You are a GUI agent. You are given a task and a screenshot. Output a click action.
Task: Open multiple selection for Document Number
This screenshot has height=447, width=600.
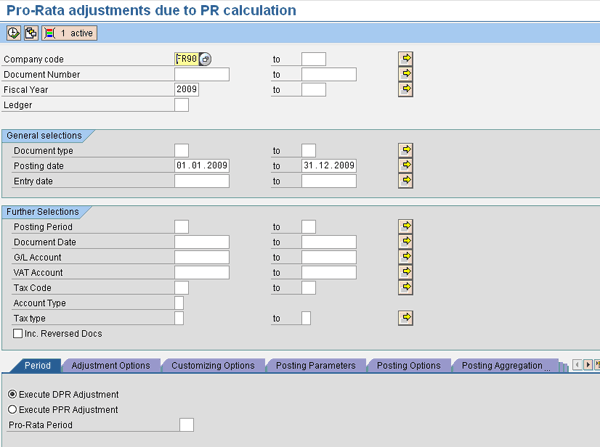pos(406,73)
